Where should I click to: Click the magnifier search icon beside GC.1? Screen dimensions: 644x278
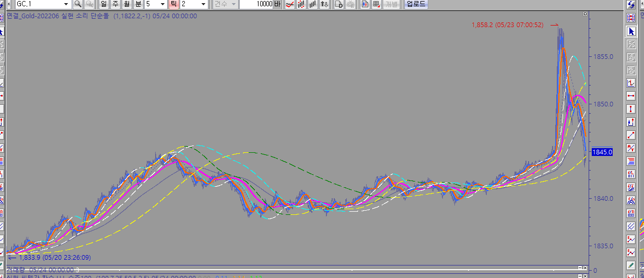tap(77, 4)
